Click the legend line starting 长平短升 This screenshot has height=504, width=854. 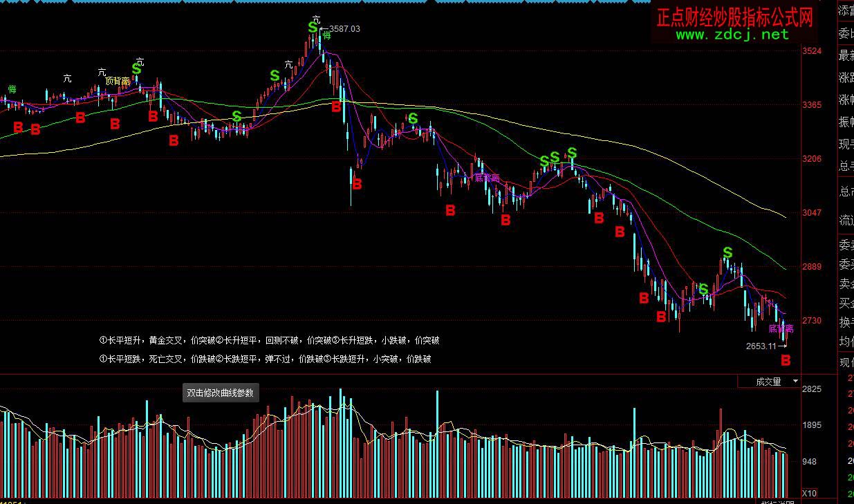tap(269, 340)
